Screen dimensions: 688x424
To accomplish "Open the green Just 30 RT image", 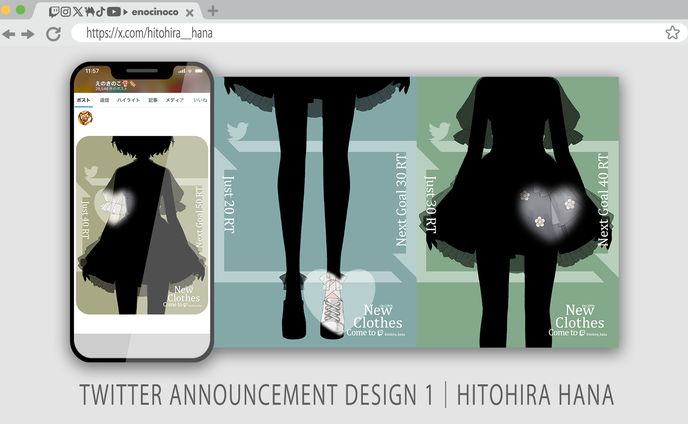I will (518, 212).
